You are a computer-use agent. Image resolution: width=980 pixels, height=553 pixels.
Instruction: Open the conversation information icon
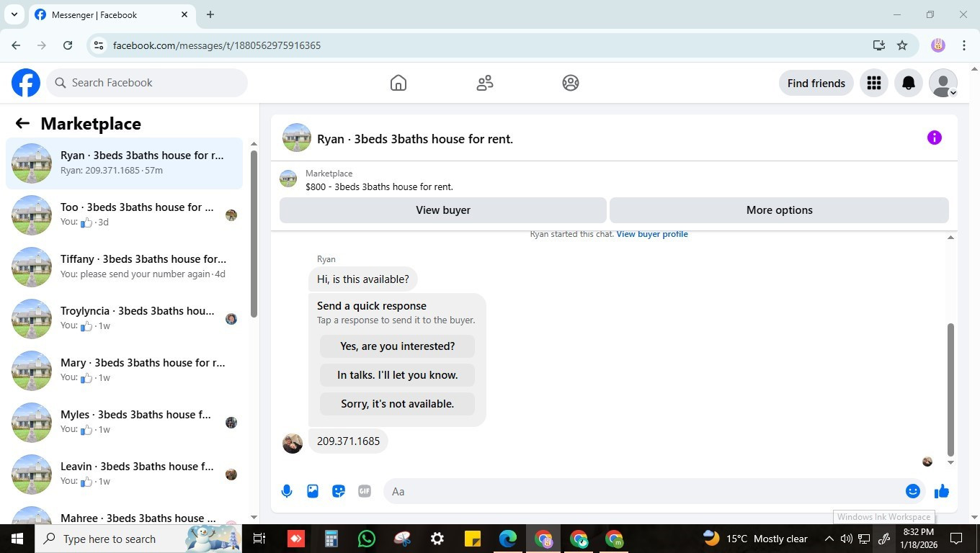point(935,138)
